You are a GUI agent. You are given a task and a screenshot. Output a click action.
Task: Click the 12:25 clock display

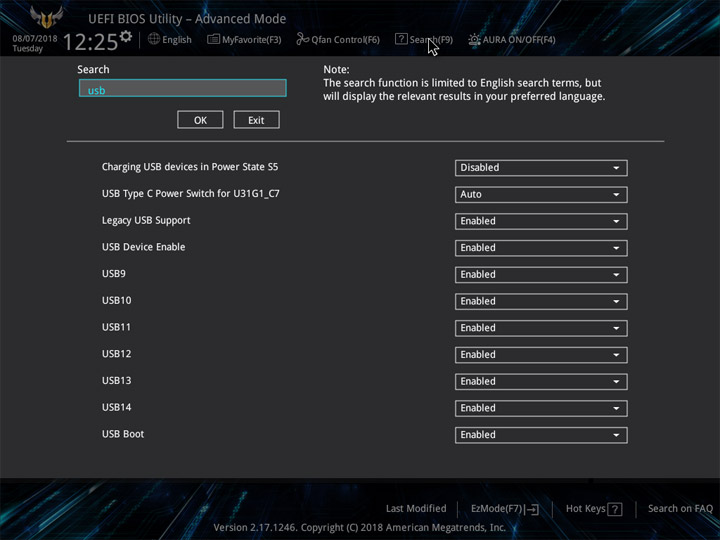pos(90,42)
